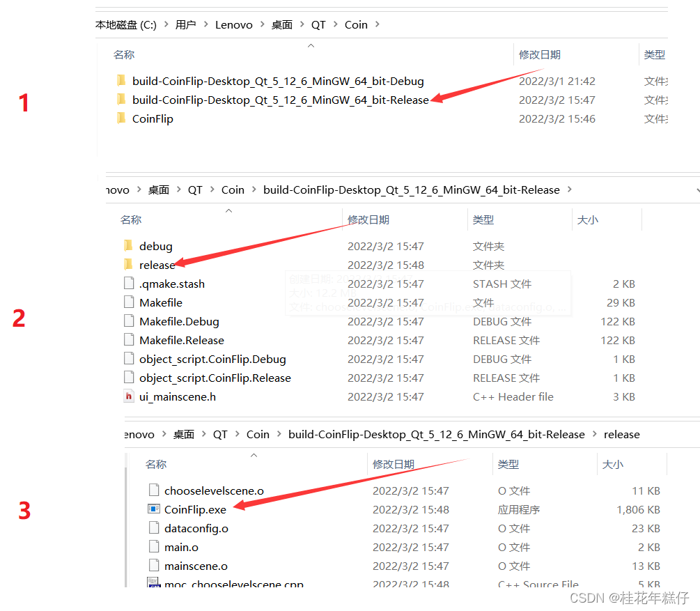Select the dataconfig.o file name
The height and width of the screenshot is (611, 700).
point(196,529)
